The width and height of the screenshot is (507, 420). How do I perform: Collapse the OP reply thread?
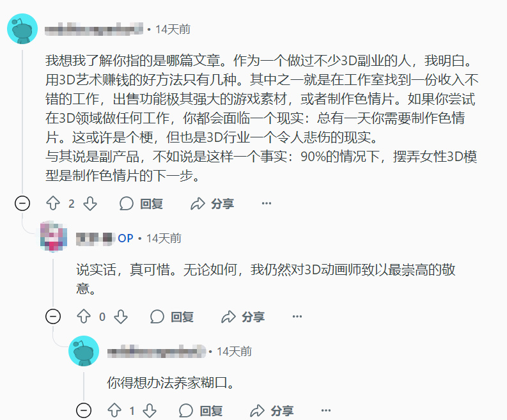pyautogui.click(x=53, y=316)
